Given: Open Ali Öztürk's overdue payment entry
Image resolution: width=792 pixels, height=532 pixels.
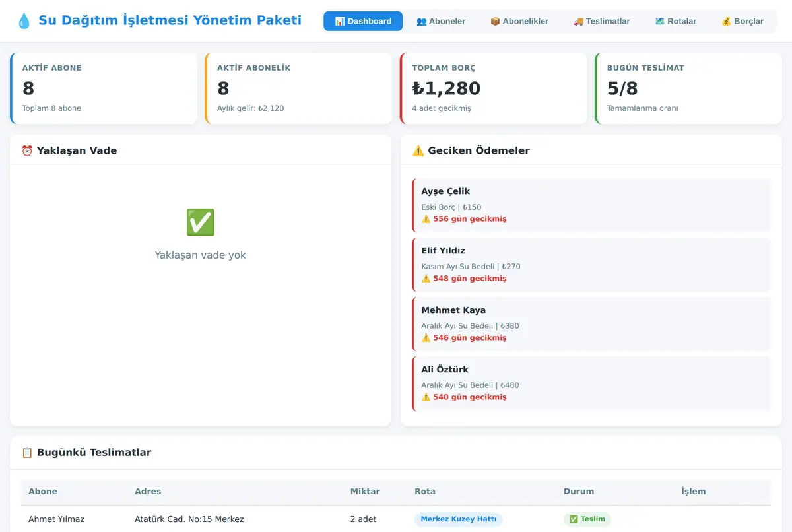Looking at the screenshot, I should (x=591, y=383).
